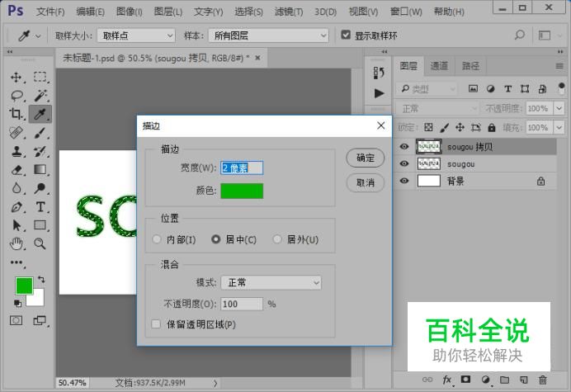Screen dimensions: 571x392
Task: Switch to the 通道 tab
Action: [x=439, y=66]
